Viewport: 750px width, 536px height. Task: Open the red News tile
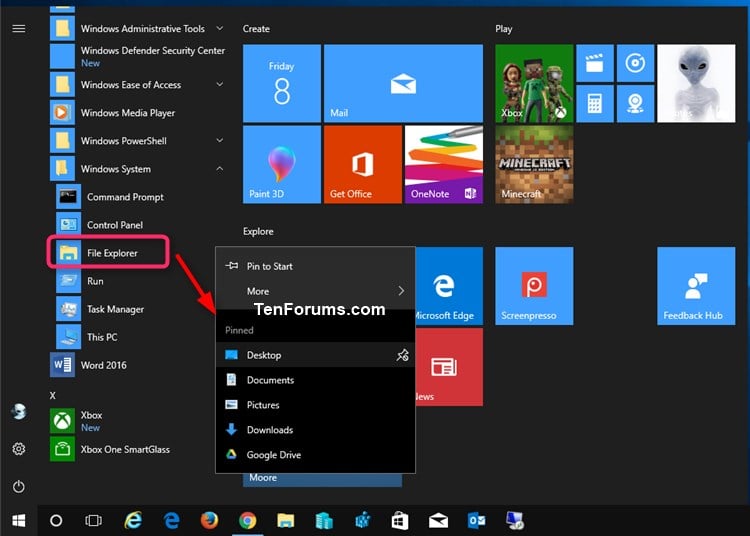(449, 367)
